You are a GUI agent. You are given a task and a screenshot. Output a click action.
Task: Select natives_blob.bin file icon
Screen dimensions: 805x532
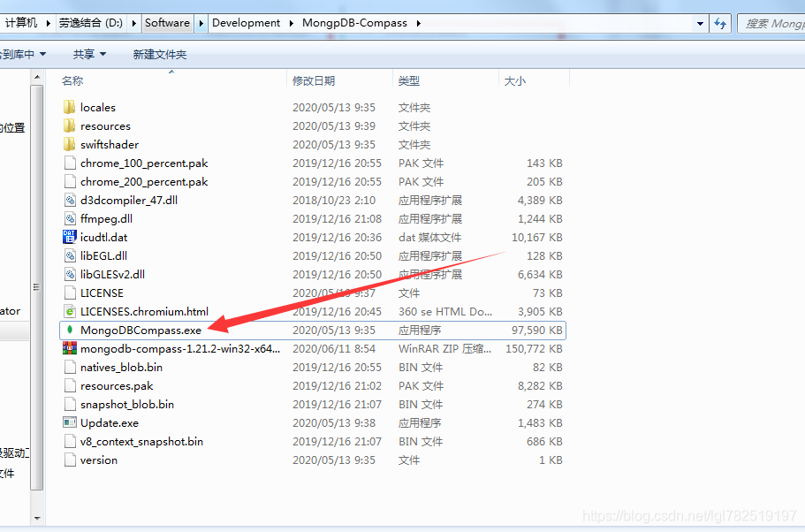point(70,367)
